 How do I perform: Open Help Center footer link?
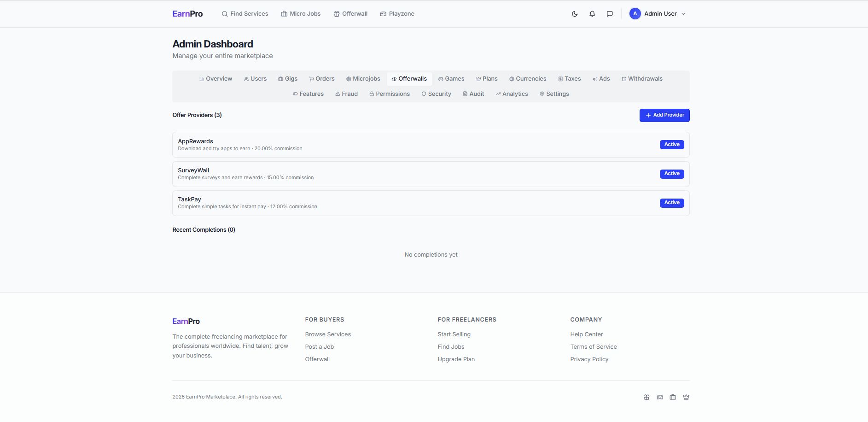point(586,334)
